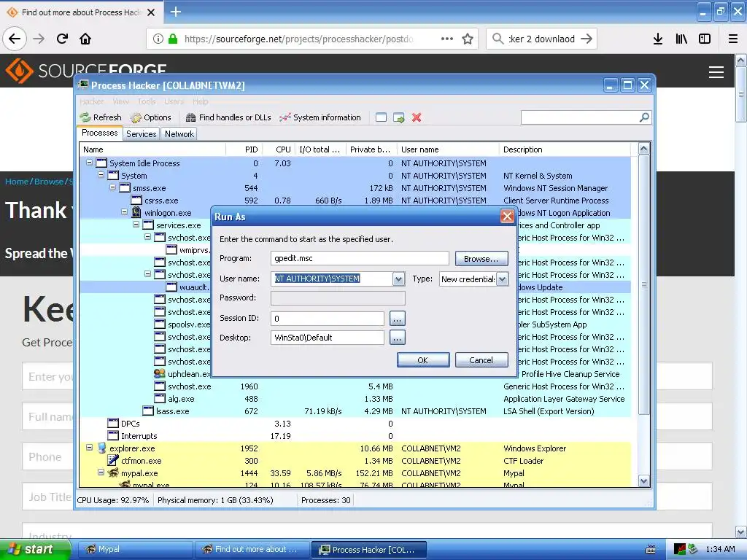Collapse the System tree node
747x560 pixels.
101,175
